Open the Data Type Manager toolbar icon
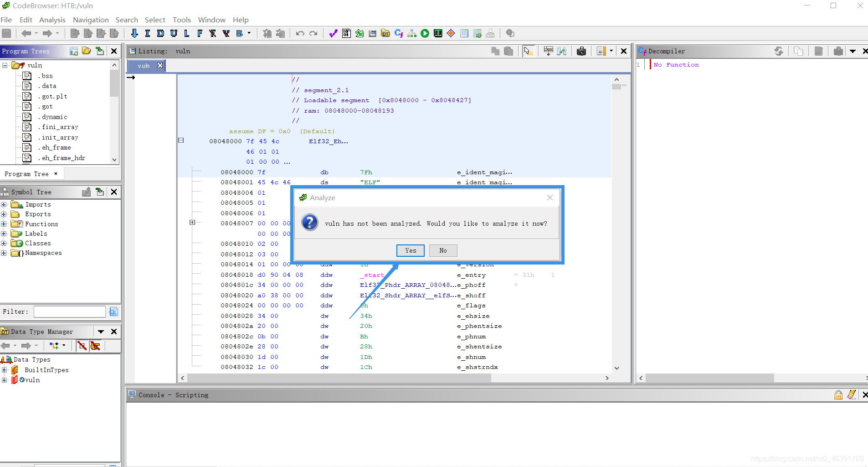Screen dimensions: 868x467 (x=385, y=33)
